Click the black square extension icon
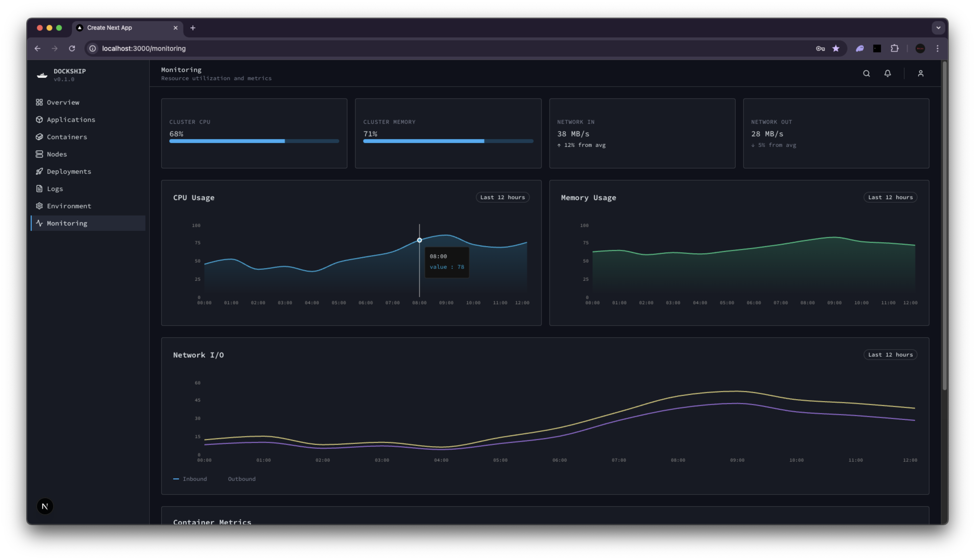Screen dimensions: 975x560 [877, 48]
